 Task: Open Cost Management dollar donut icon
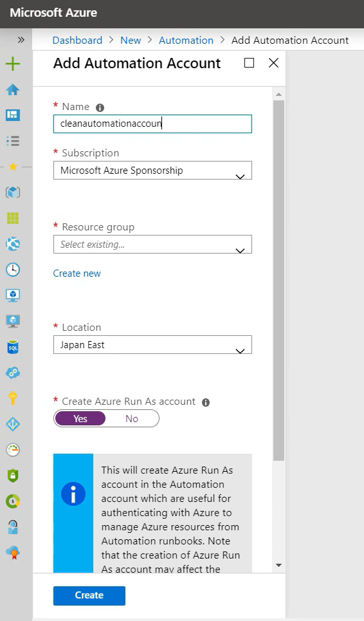13,501
